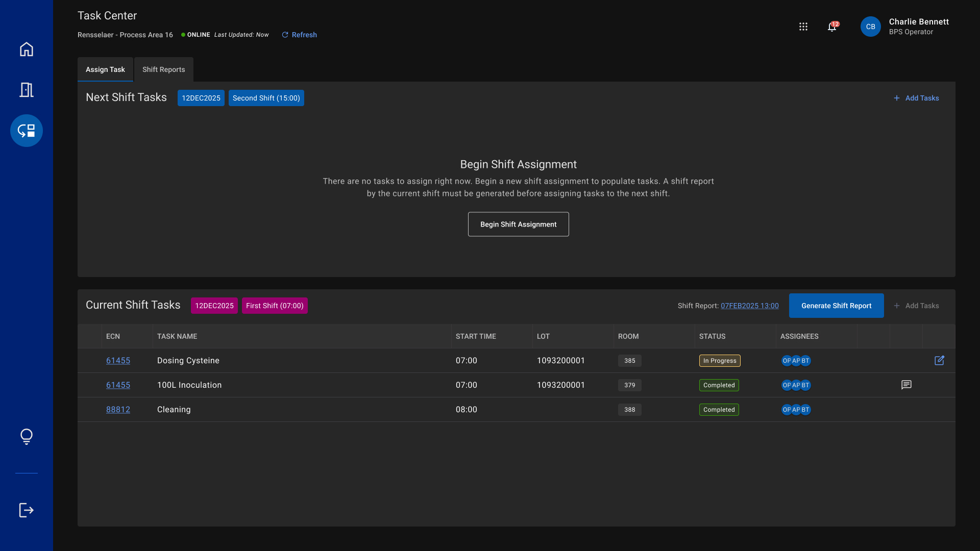980x551 pixels.
Task: Open the Home icon in sidebar
Action: [27, 49]
